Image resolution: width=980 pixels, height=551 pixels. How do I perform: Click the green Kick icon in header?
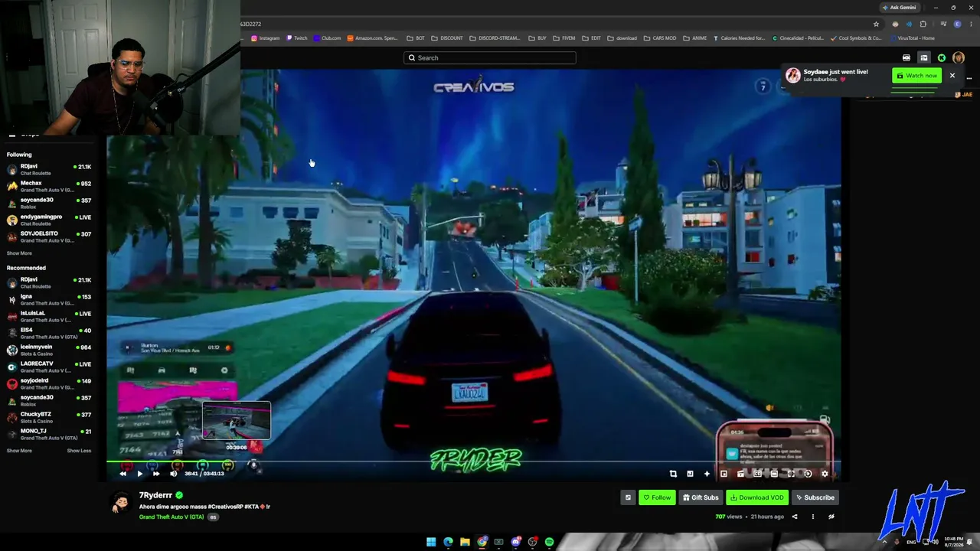click(942, 57)
